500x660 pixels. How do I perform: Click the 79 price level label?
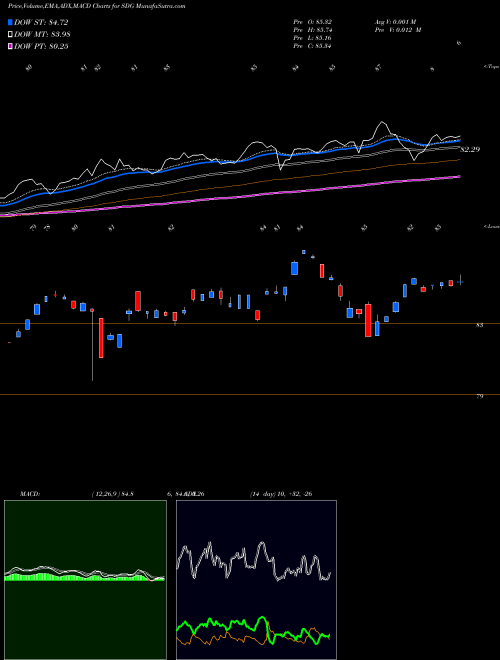(479, 397)
